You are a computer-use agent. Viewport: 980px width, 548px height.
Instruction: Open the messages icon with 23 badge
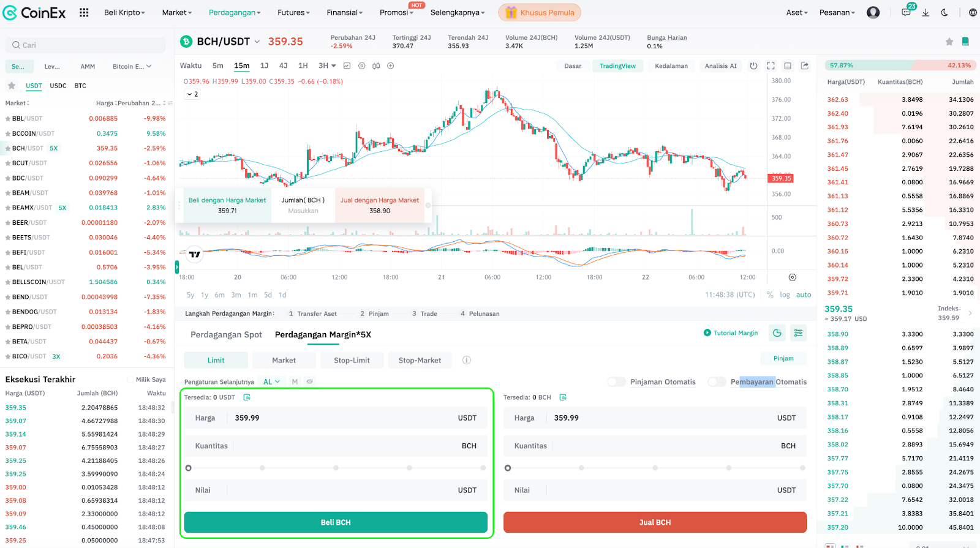pyautogui.click(x=906, y=12)
